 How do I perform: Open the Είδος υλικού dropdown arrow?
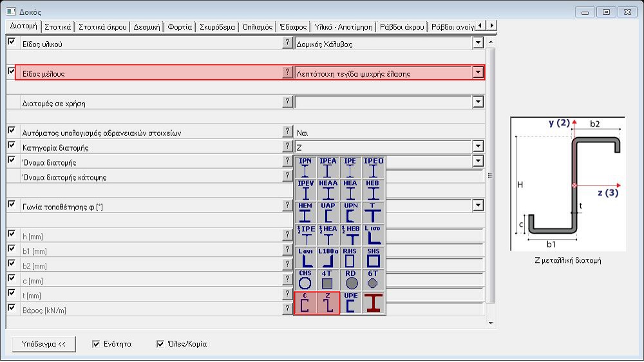point(477,43)
